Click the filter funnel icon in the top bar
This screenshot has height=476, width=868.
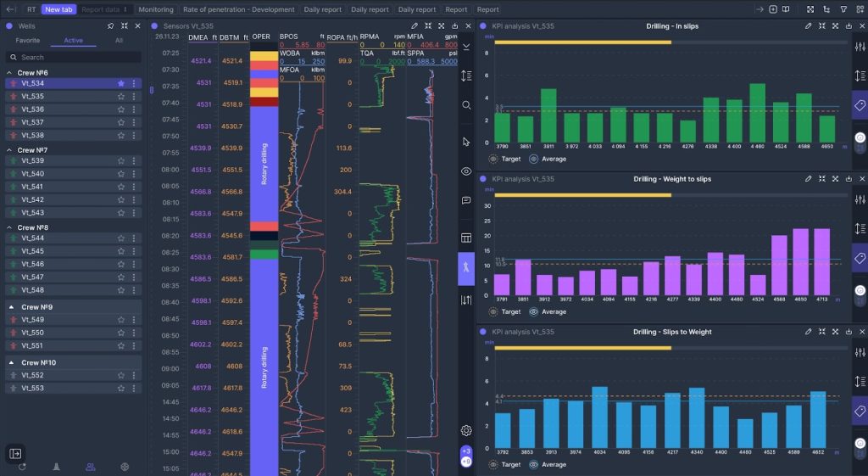pos(843,9)
